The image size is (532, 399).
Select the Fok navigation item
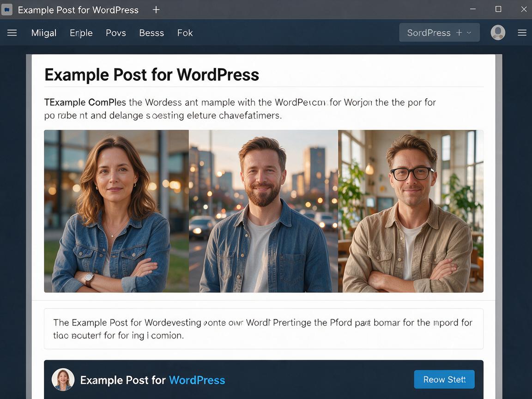pos(185,33)
